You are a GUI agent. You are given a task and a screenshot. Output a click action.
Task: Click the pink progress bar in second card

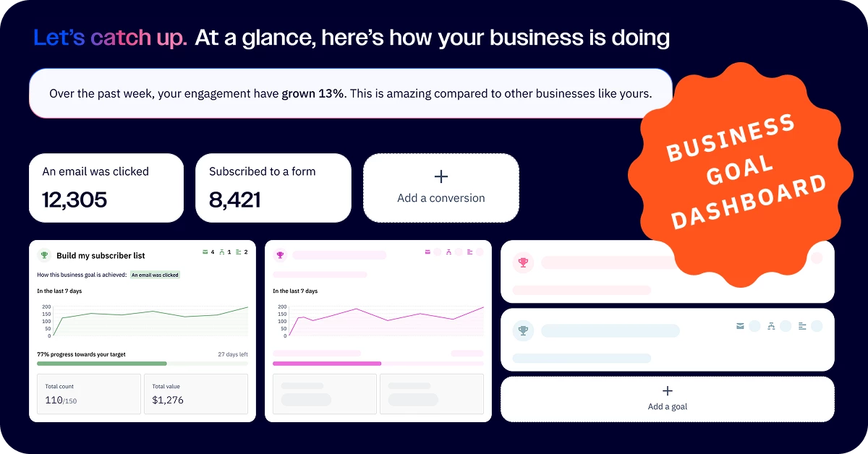pyautogui.click(x=327, y=364)
